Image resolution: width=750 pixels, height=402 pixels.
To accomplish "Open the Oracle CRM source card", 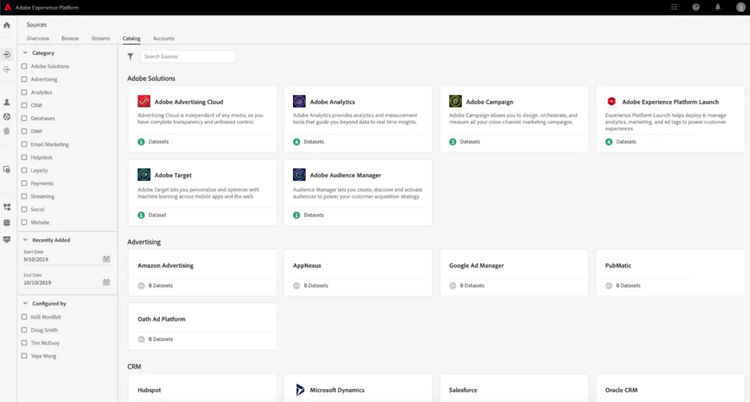I will 670,389.
